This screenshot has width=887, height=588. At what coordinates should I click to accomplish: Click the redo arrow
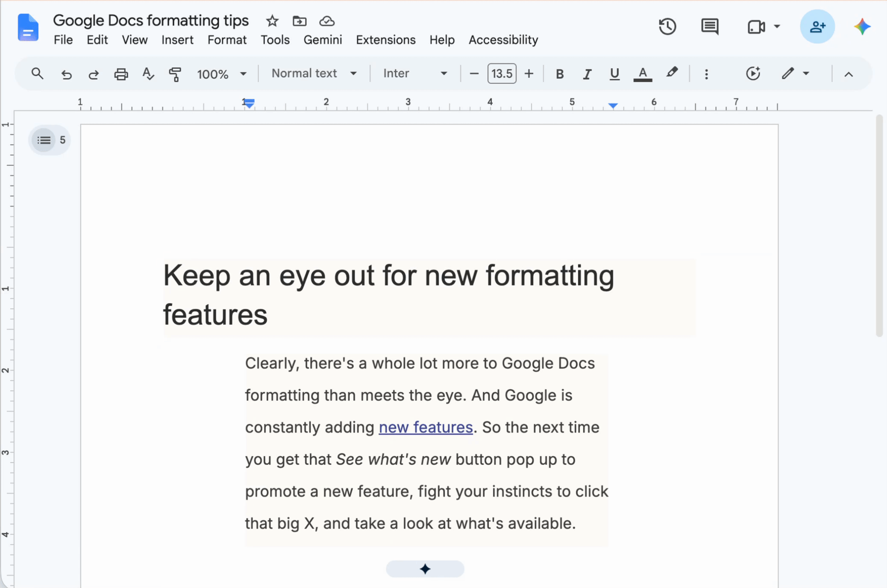click(x=94, y=74)
